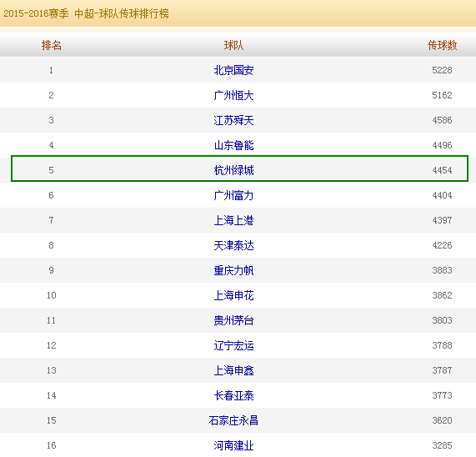Click the 排名 column header
Viewport: 476px width, 457px height.
[52, 45]
